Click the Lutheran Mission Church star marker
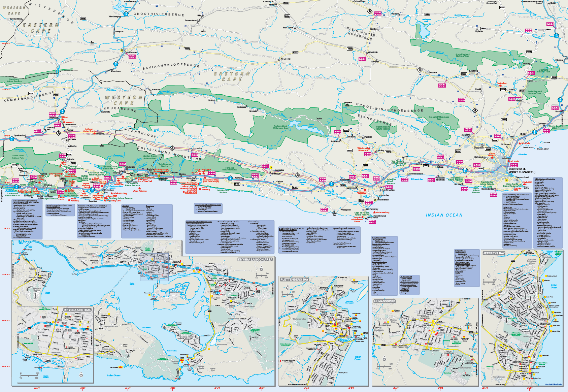 coord(94,133)
